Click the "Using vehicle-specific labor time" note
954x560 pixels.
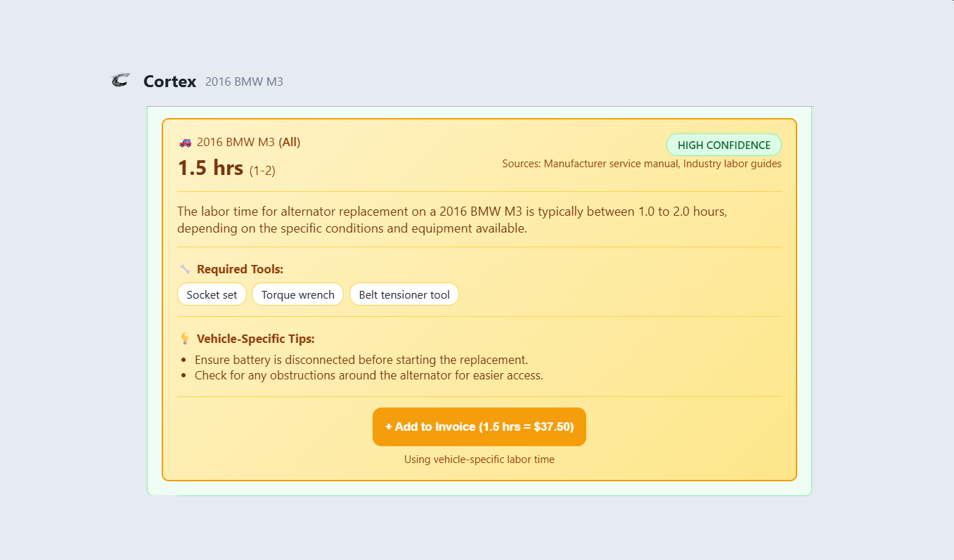479,460
